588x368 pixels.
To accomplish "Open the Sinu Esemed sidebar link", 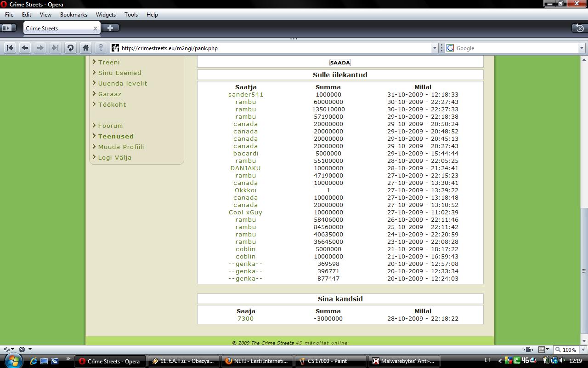I will [x=119, y=73].
